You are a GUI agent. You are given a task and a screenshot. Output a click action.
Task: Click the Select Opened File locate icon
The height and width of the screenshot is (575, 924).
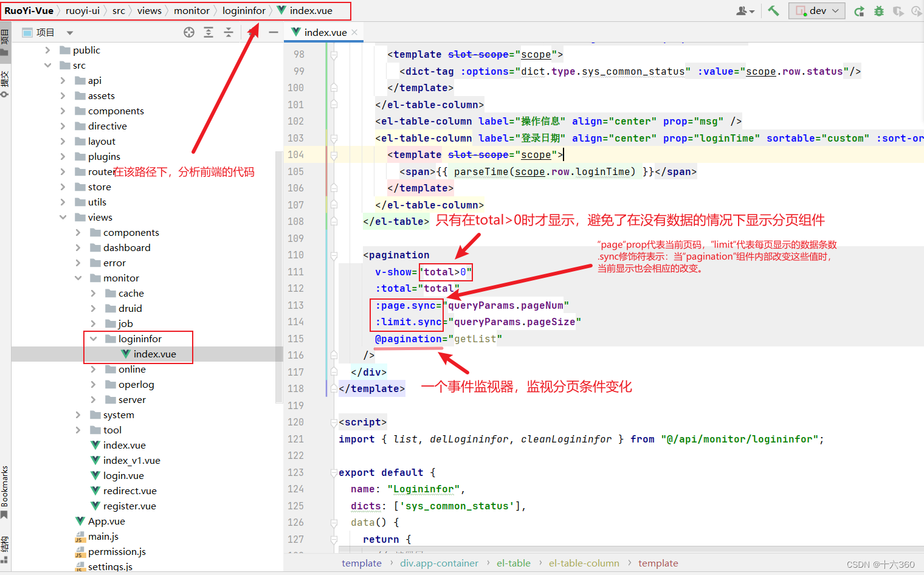pyautogui.click(x=189, y=32)
